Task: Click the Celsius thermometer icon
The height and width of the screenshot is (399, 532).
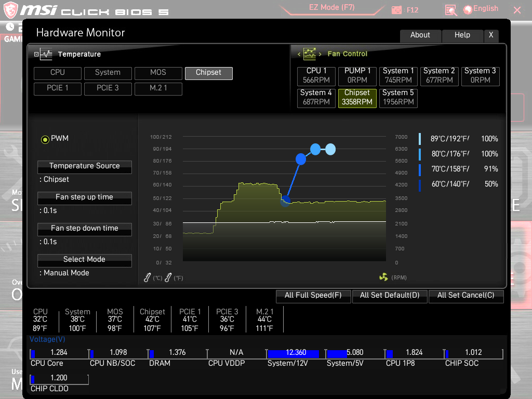Action: point(147,277)
